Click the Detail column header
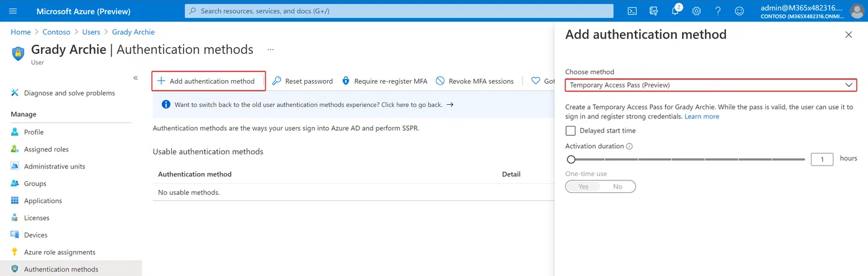Screen dimensions: 868x276 pyautogui.click(x=511, y=174)
